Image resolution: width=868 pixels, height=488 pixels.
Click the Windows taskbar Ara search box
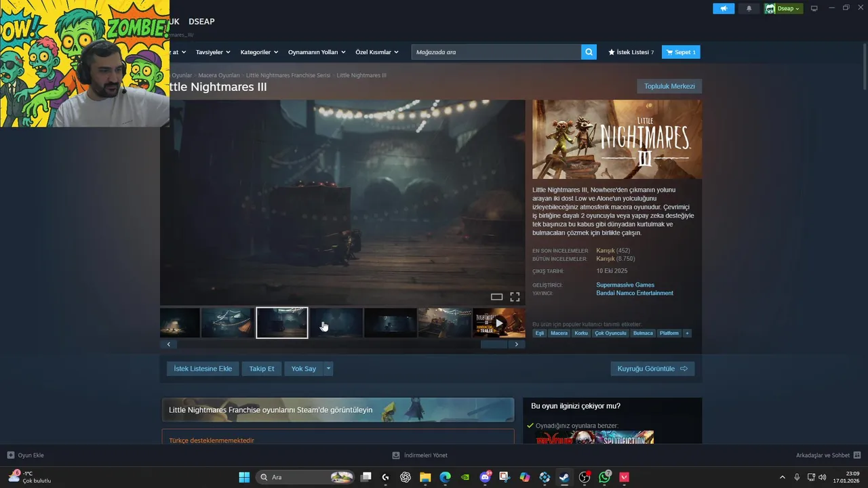tap(307, 477)
